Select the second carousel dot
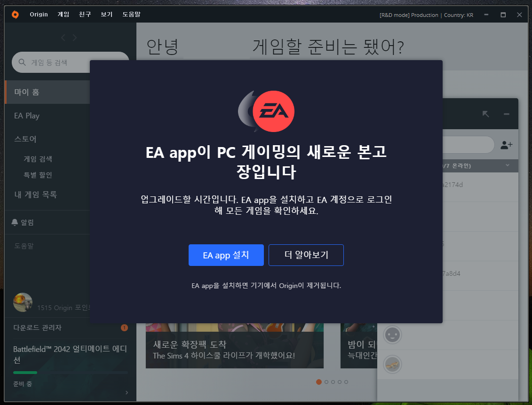Image resolution: width=532 pixels, height=405 pixels. pyautogui.click(x=326, y=382)
